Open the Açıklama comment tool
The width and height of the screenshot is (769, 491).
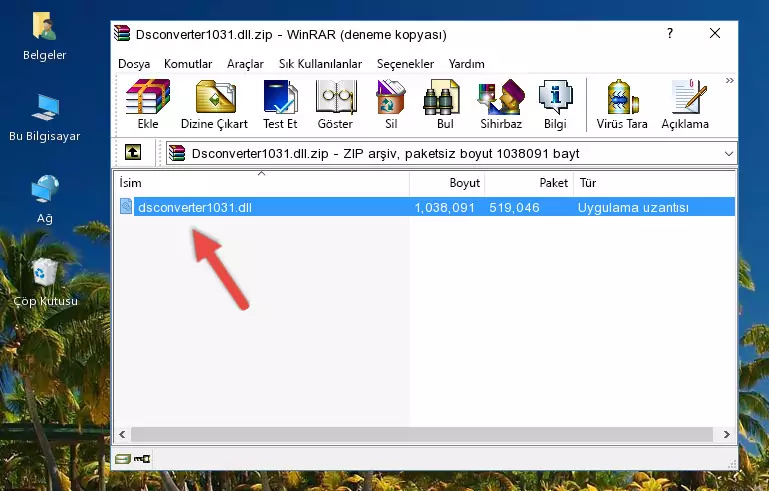(x=685, y=104)
